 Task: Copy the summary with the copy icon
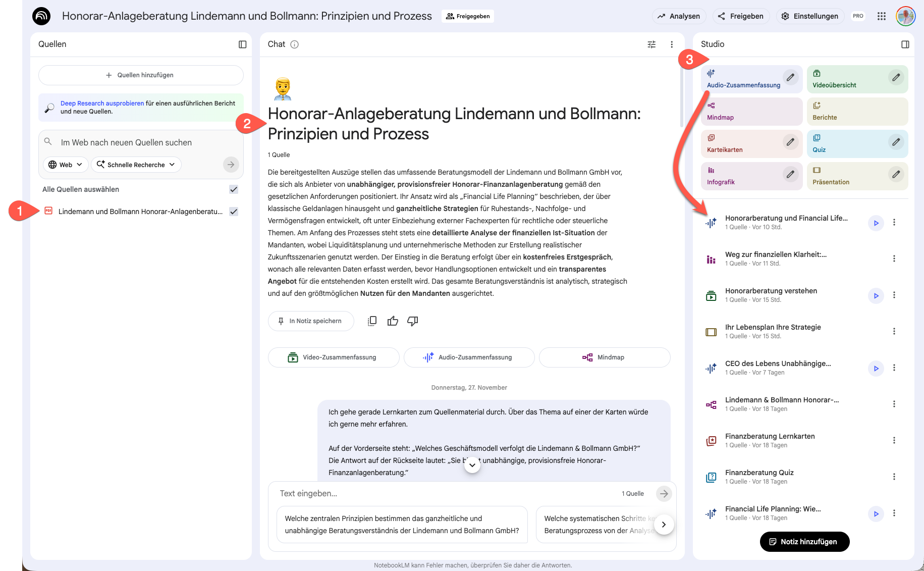(372, 321)
